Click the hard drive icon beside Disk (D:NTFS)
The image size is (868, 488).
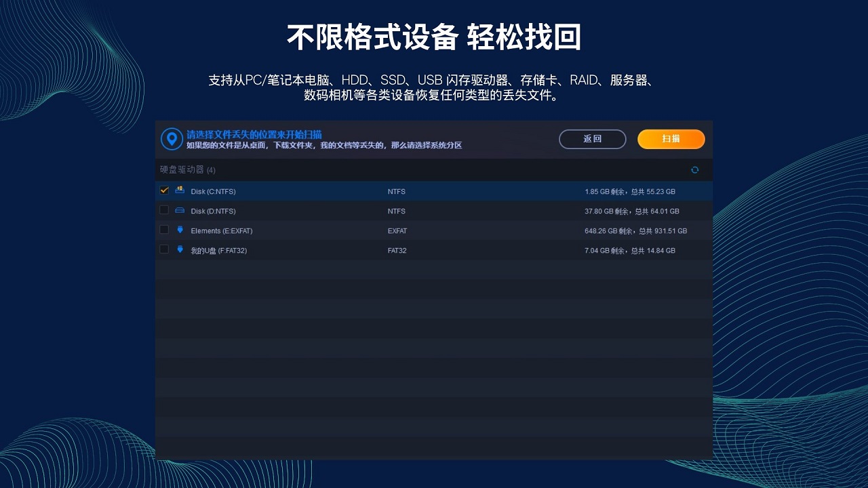[x=179, y=211]
